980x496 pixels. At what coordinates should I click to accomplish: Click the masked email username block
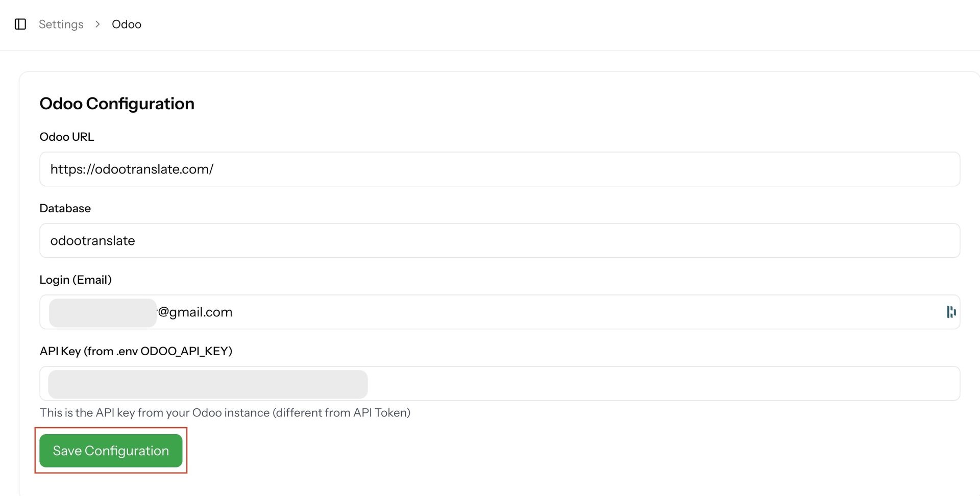[103, 313]
